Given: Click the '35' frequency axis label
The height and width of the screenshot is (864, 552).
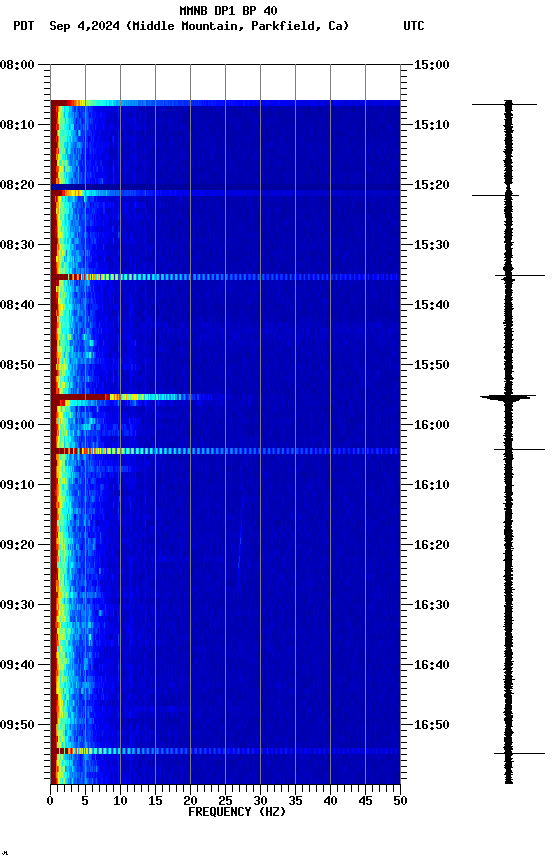Looking at the screenshot, I should (x=295, y=801).
